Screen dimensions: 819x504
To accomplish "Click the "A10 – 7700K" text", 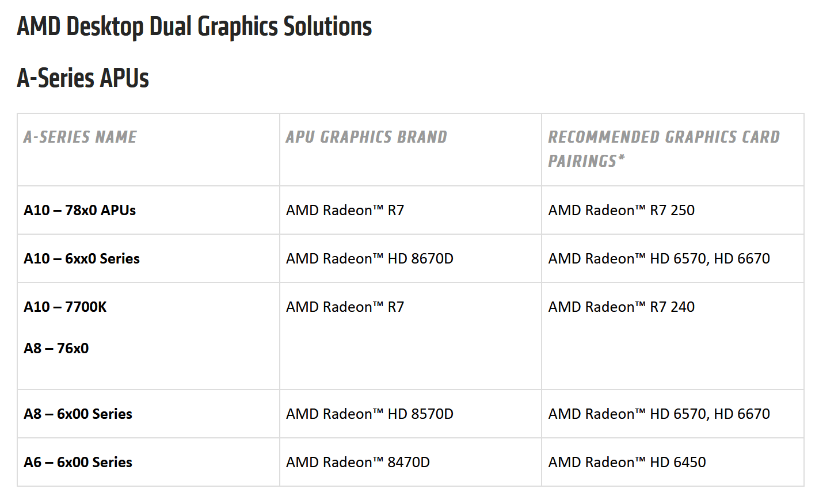I will pos(65,307).
